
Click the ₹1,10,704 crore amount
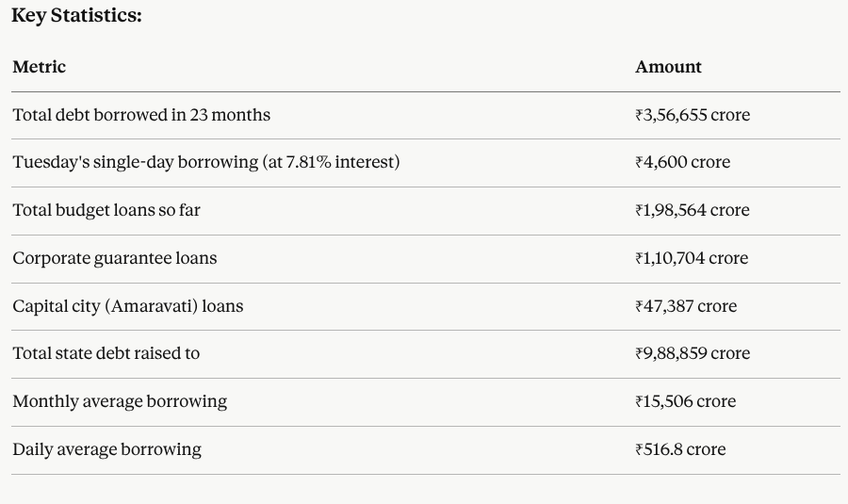(x=691, y=258)
